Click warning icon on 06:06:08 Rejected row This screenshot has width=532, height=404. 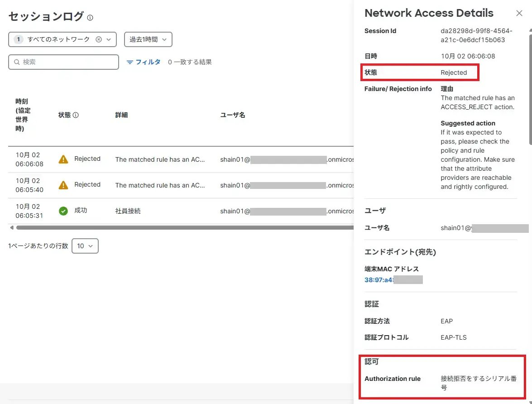(x=63, y=159)
